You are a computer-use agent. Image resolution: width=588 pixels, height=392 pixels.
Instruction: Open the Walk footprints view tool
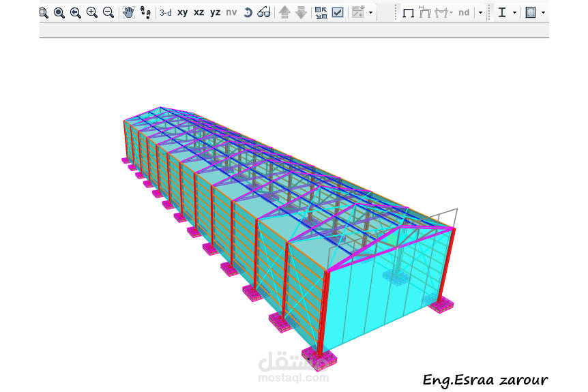[x=145, y=13]
